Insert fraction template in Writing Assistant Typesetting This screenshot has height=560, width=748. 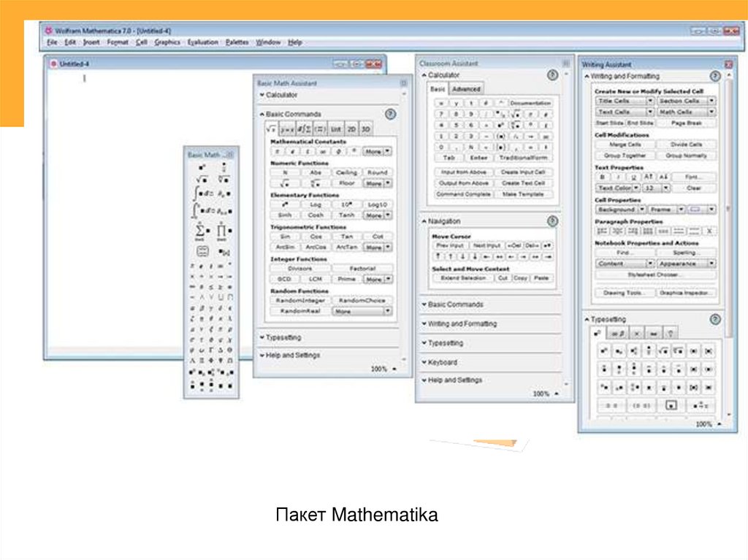tap(649, 351)
